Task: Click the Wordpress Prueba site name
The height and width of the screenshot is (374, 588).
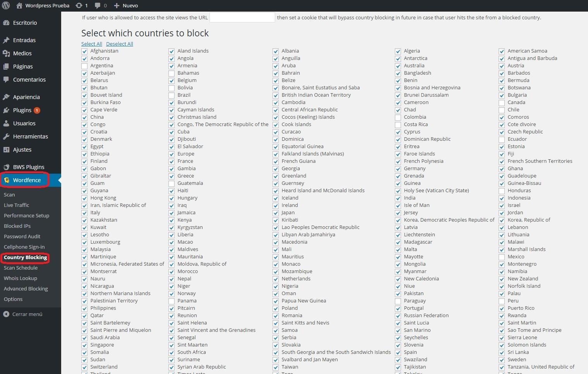Action: [x=47, y=5]
